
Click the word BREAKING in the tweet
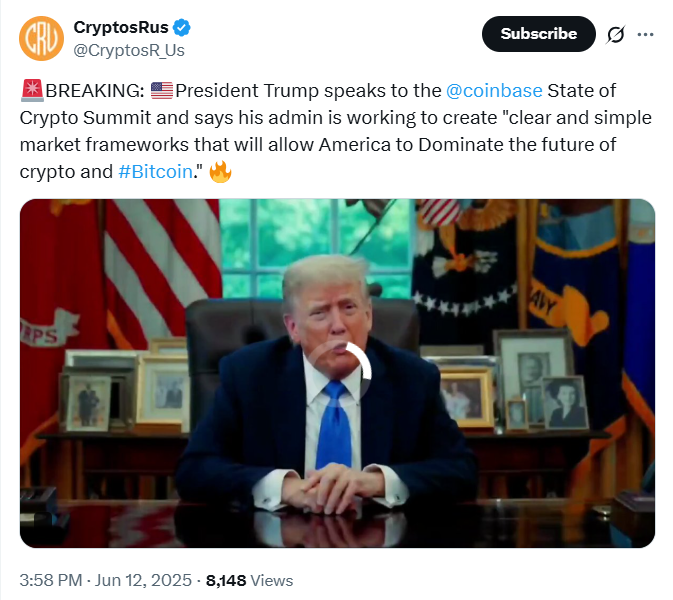click(93, 91)
